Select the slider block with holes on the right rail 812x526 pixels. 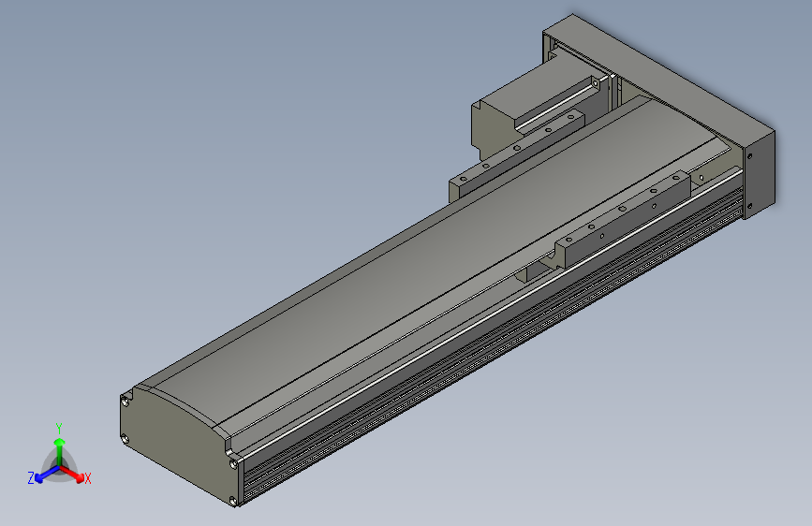[623, 222]
